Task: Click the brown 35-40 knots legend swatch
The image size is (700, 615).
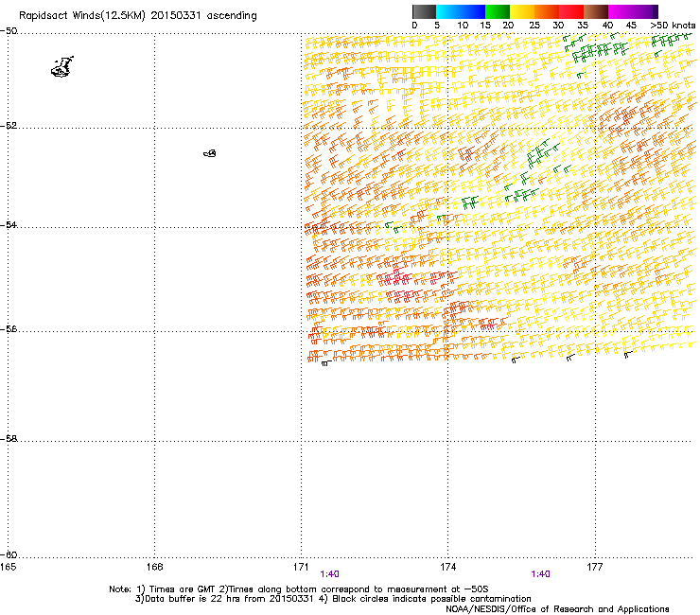Action: click(x=596, y=11)
